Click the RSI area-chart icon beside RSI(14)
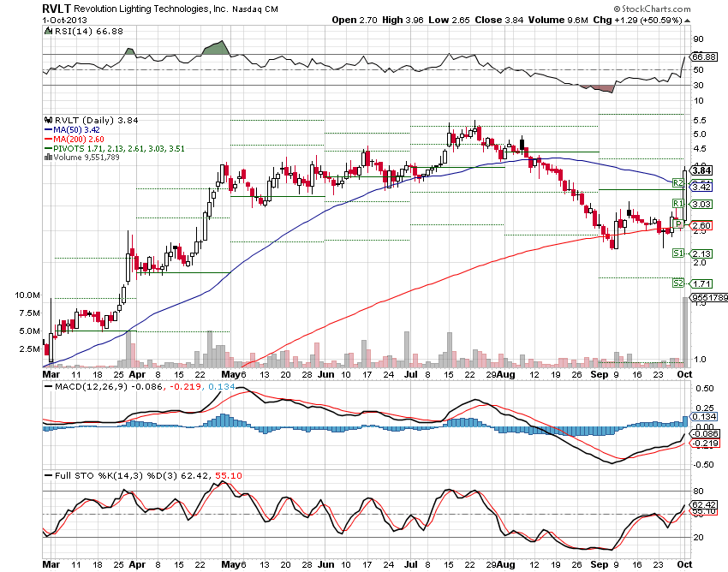The width and height of the screenshot is (728, 572). point(48,31)
